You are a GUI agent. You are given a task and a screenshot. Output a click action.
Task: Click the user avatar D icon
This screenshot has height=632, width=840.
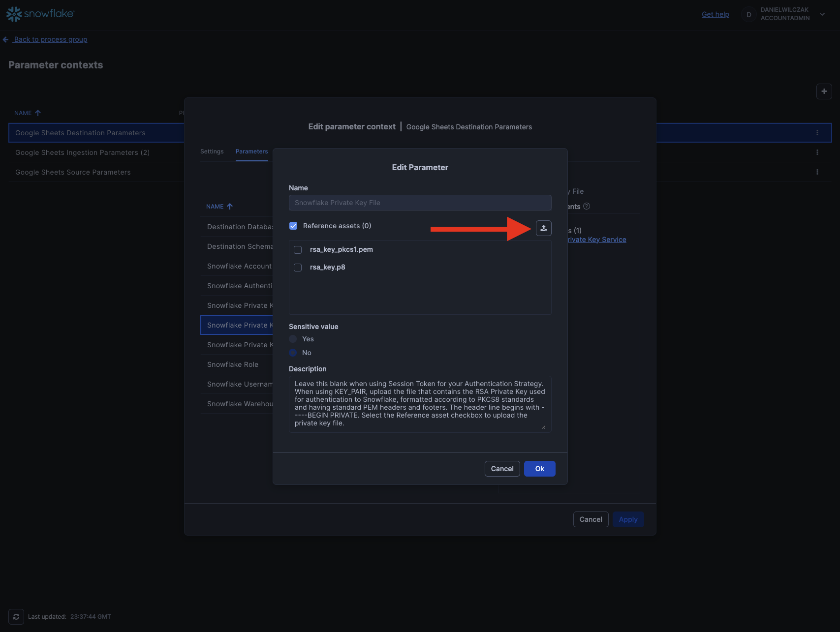pyautogui.click(x=748, y=15)
